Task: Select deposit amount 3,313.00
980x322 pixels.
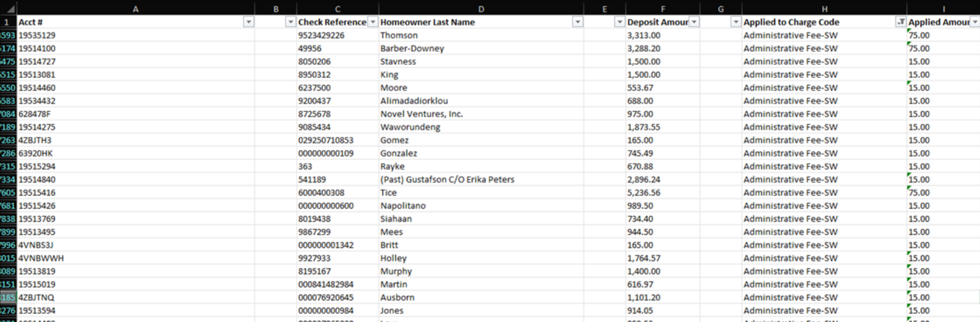Action: point(663,35)
